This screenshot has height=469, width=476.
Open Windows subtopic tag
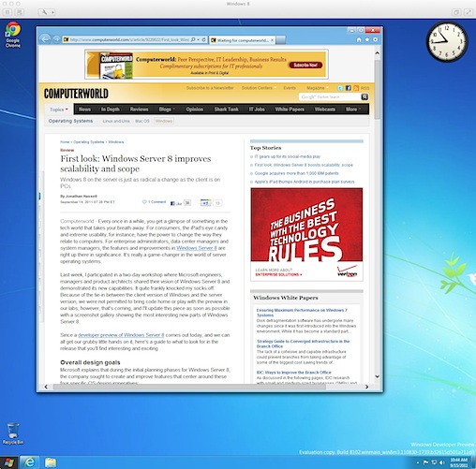(x=164, y=121)
